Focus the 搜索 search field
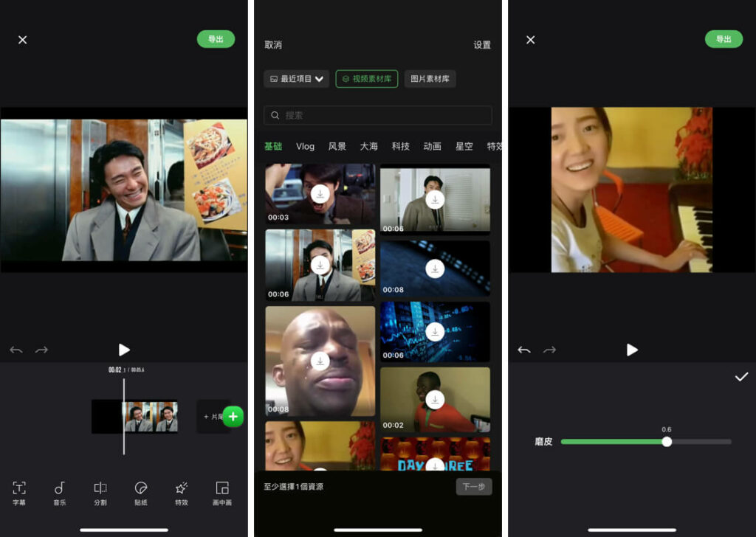Screen dimensions: 756x537 377,116
